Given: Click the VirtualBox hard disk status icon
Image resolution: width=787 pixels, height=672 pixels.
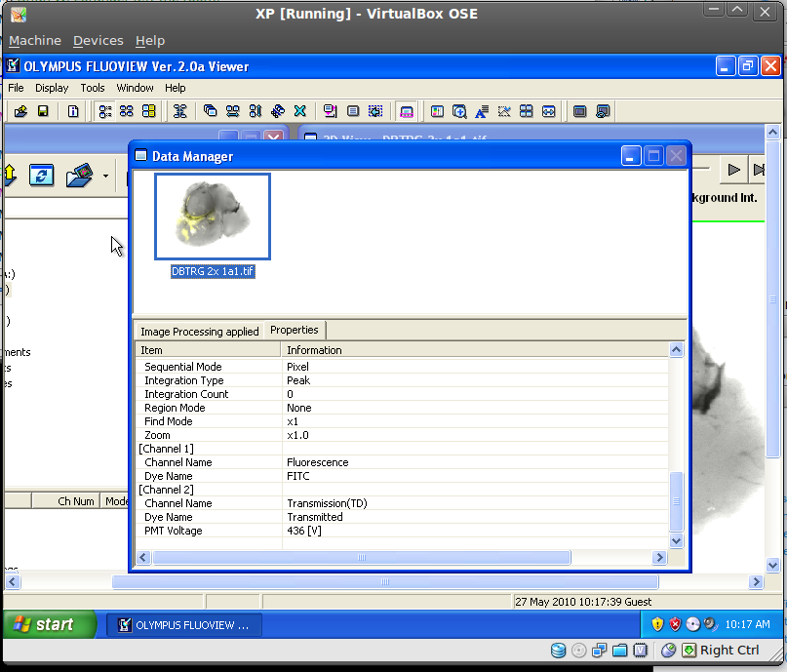Looking at the screenshot, I should click(558, 651).
